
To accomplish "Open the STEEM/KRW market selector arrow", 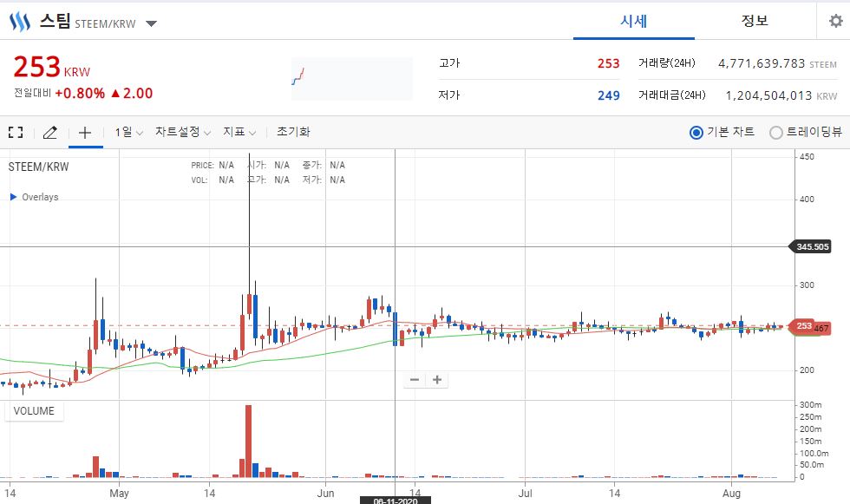I will (x=151, y=23).
